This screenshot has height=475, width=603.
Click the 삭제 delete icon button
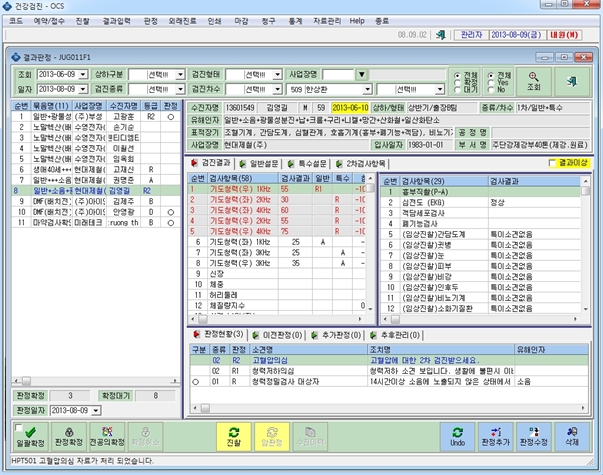[x=572, y=437]
